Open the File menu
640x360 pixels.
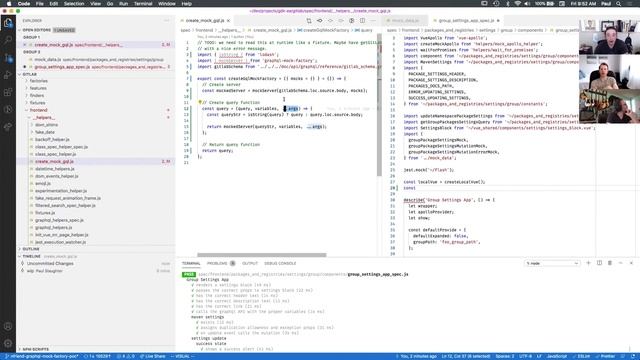tap(40, 4)
